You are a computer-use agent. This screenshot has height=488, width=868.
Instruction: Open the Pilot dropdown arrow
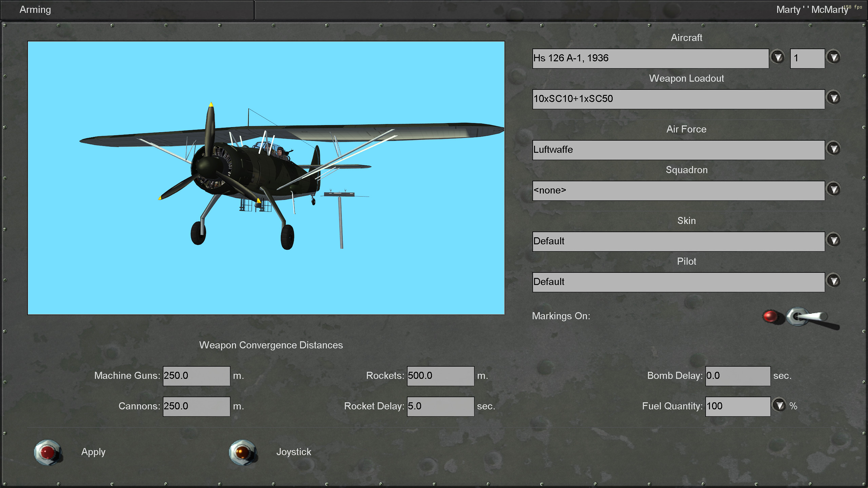[x=834, y=281]
